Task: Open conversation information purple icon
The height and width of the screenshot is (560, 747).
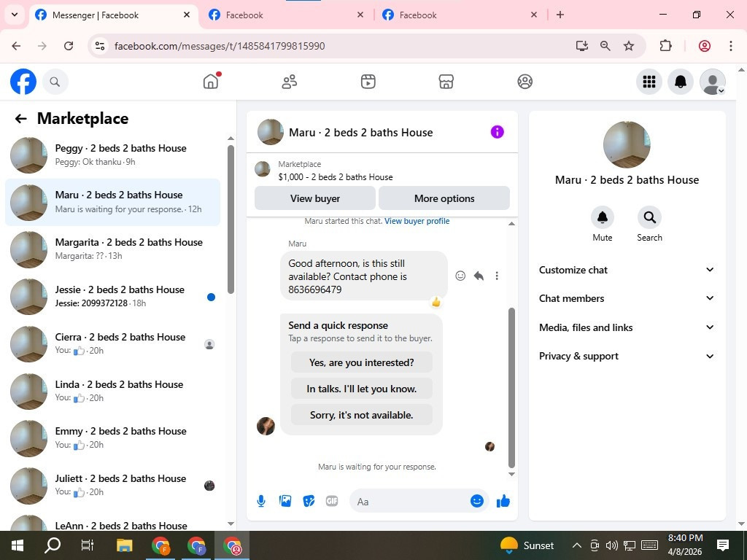Action: (x=497, y=132)
